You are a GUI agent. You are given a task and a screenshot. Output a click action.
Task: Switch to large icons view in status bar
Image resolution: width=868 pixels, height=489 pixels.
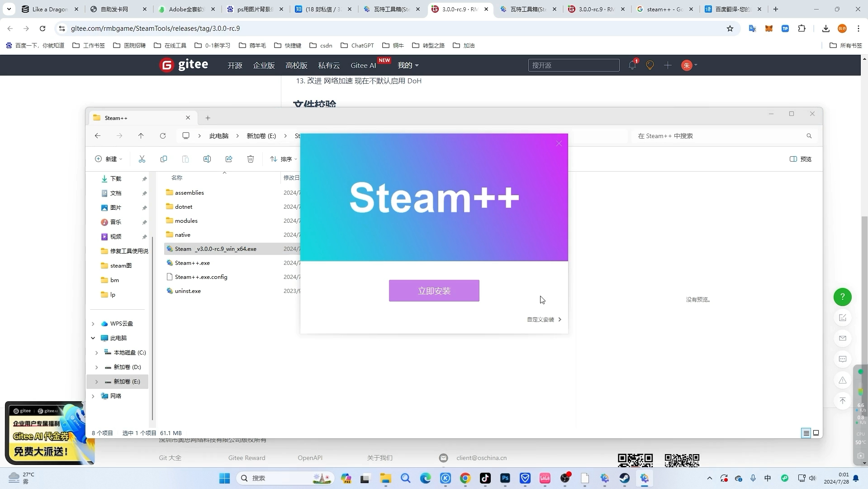(x=816, y=433)
